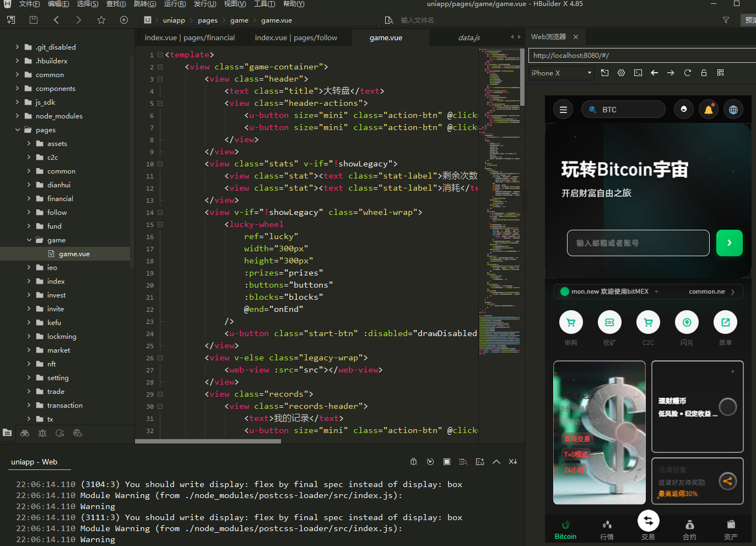756x546 pixels.
Task: Click the green arrow submit button
Action: coord(729,243)
